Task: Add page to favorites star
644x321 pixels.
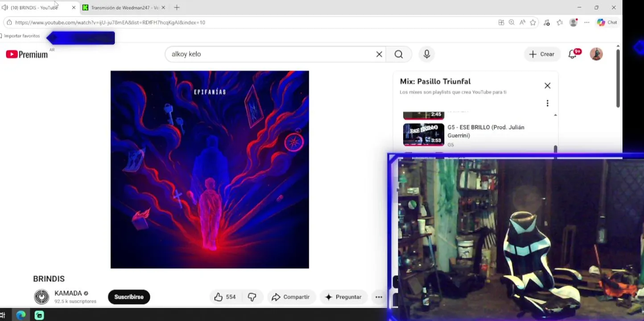Action: (533, 22)
